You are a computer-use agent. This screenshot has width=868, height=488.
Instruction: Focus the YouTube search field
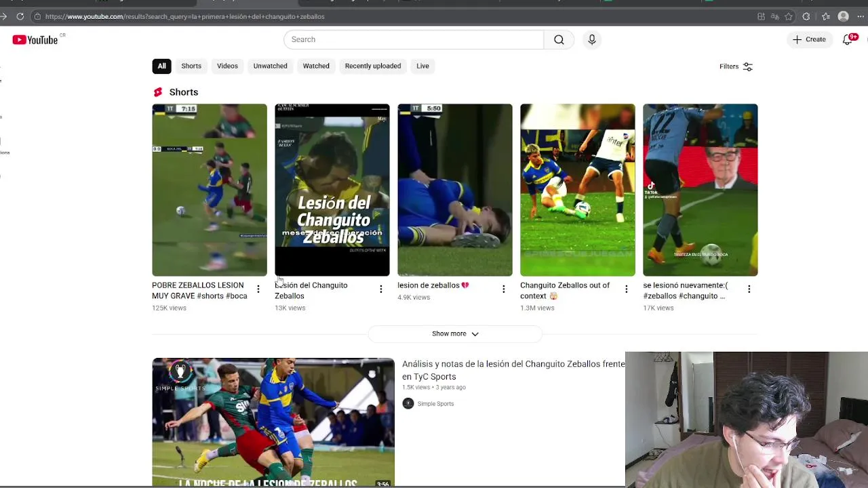pos(414,39)
